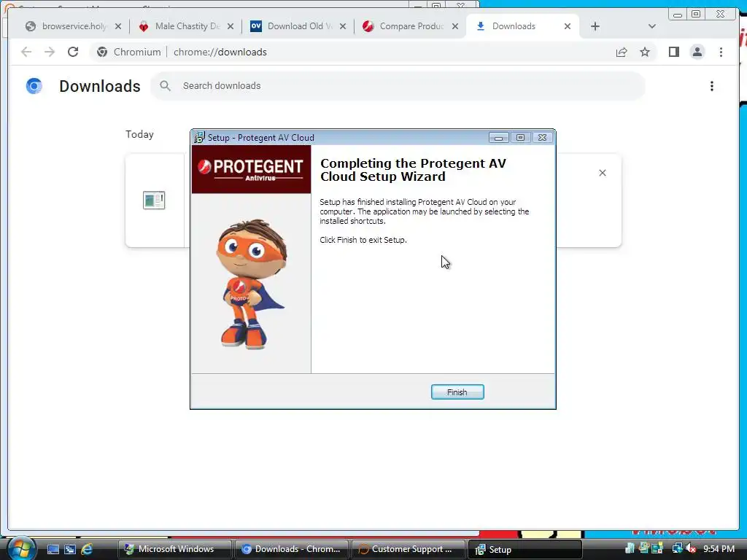Viewport: 747px width, 560px height.
Task: Toggle the Chromium side panel
Action: click(673, 52)
